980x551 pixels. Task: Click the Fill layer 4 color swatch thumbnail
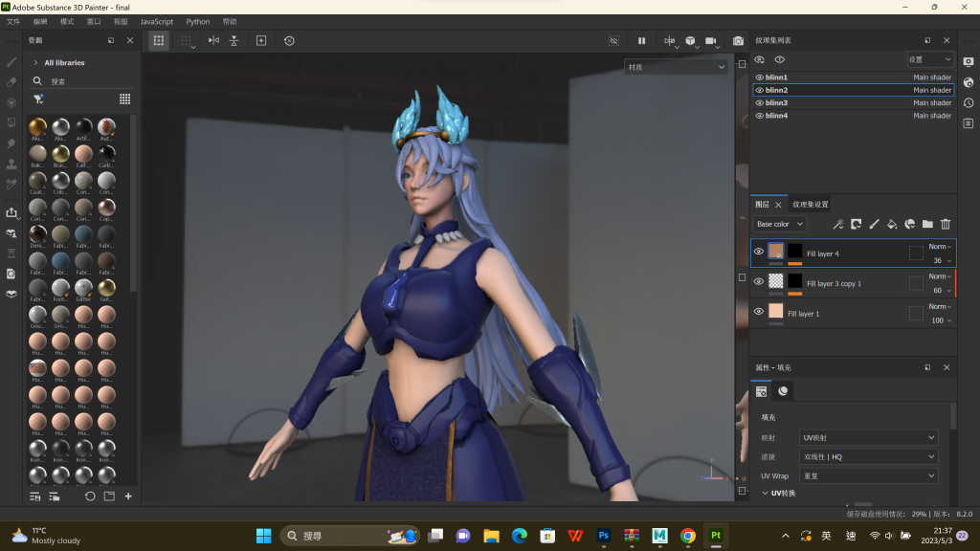pos(775,252)
